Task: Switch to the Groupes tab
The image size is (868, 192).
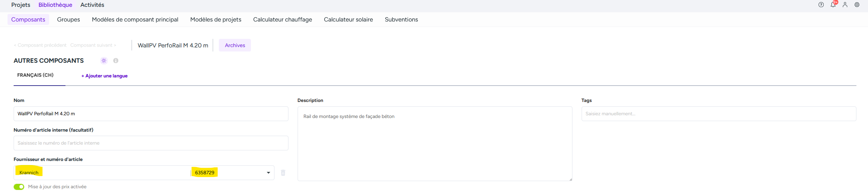Action: (x=69, y=19)
